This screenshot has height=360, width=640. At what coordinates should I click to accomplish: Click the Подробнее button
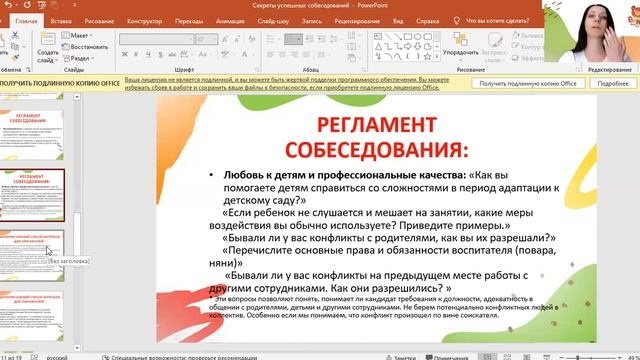click(613, 83)
